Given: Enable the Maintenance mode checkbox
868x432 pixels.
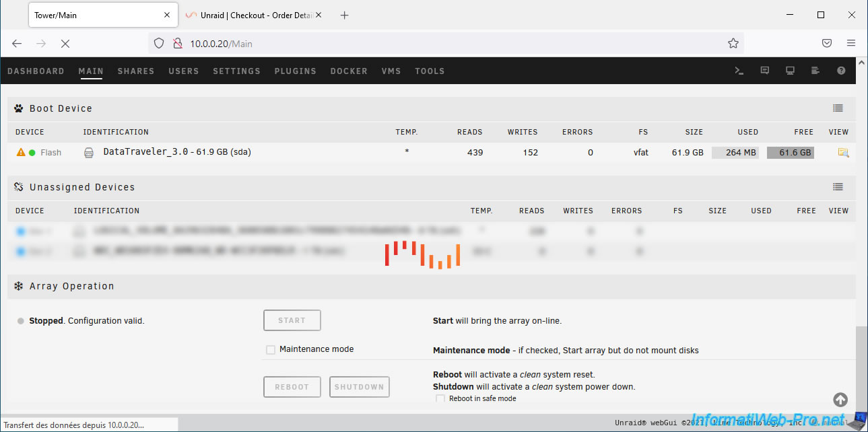Looking at the screenshot, I should point(271,350).
